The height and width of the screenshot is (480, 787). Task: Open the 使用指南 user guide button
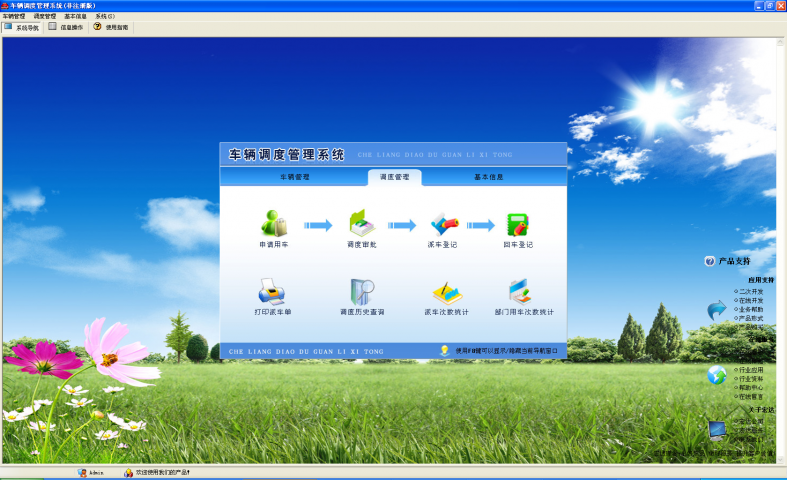pos(111,28)
